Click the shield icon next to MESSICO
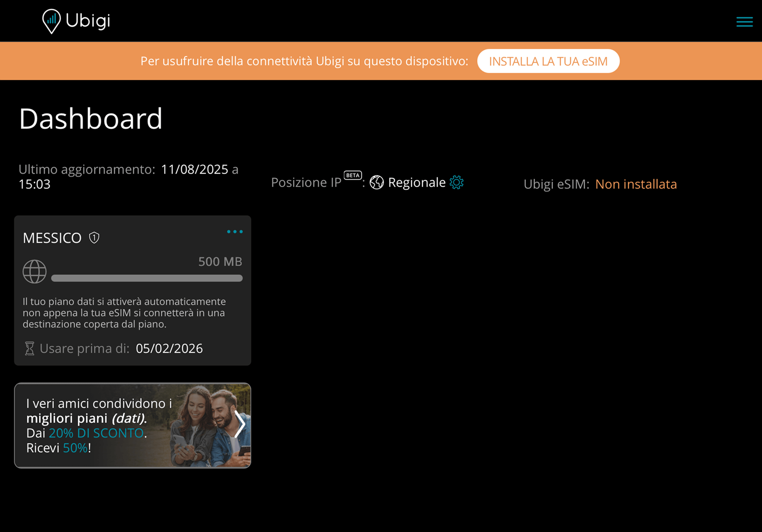The height and width of the screenshot is (532, 762). pyautogui.click(x=94, y=238)
